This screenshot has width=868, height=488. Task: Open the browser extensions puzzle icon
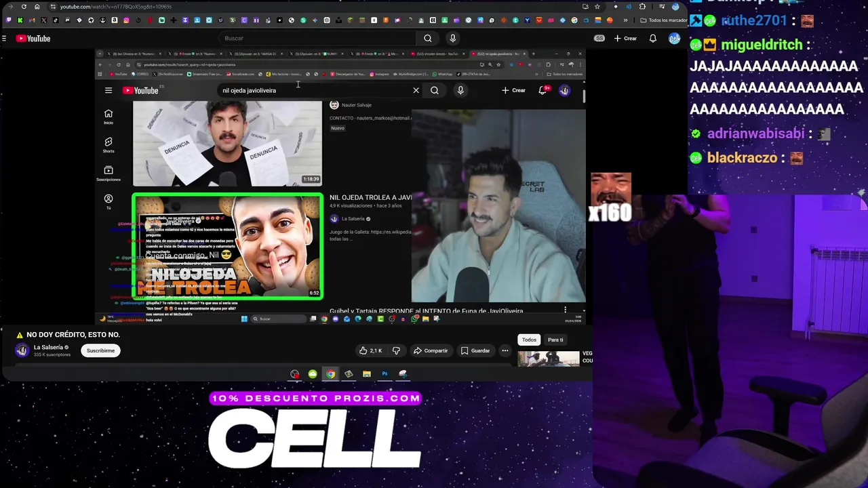(642, 7)
